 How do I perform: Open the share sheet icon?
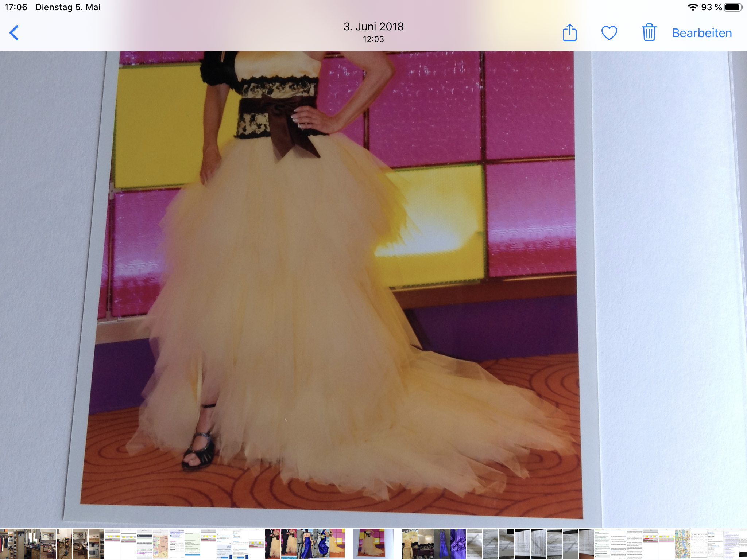tap(569, 33)
